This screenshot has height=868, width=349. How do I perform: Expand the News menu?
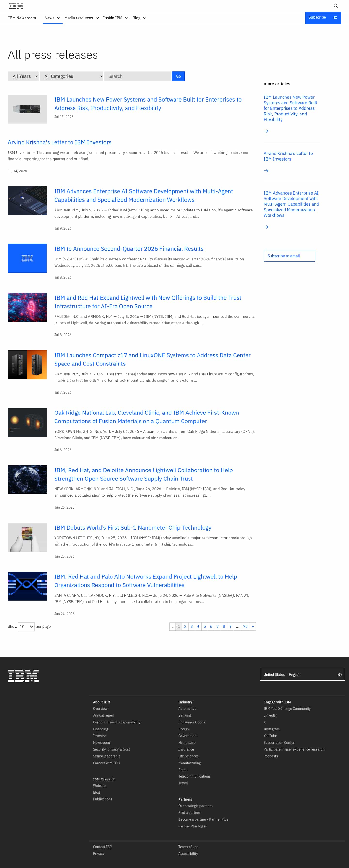[x=53, y=18]
